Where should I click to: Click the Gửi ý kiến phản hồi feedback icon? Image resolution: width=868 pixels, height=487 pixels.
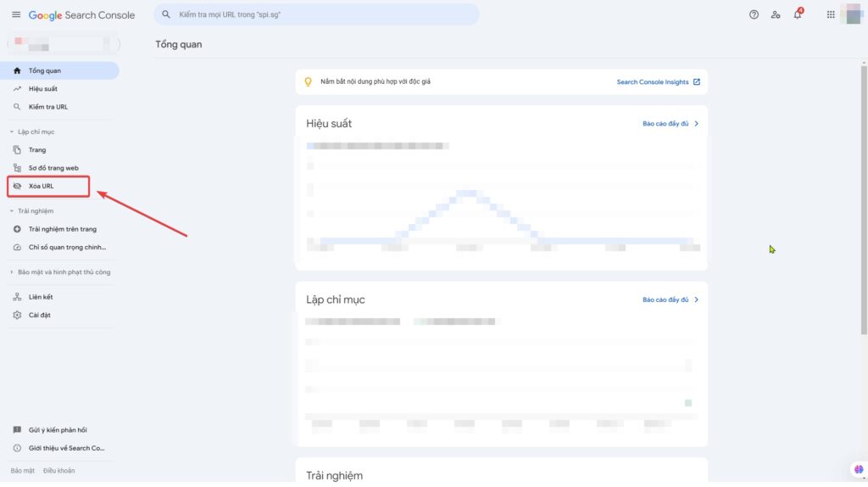pyautogui.click(x=17, y=430)
